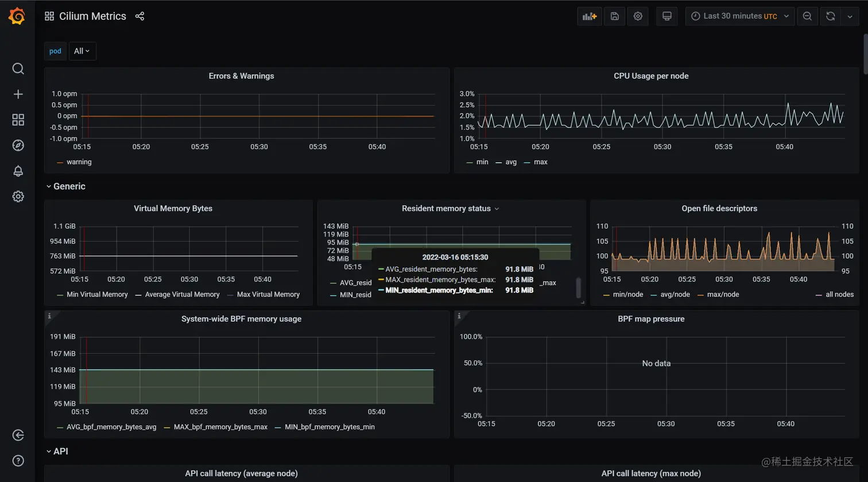Toggle min/node legend series
The width and height of the screenshot is (868, 482).
[x=628, y=294]
